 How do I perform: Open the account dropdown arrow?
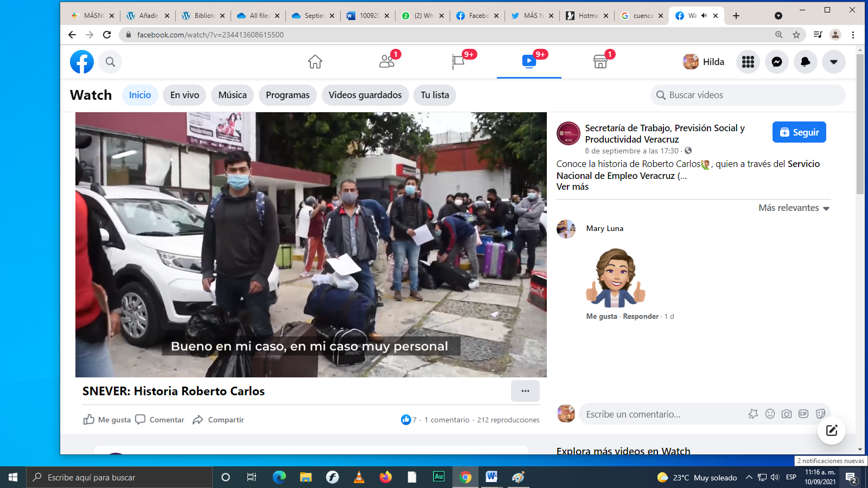coord(834,62)
